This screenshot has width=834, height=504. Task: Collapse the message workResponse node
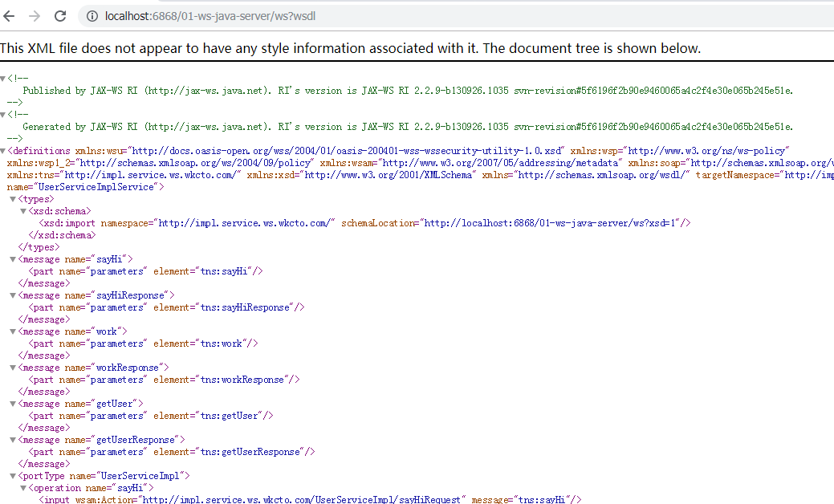13,368
